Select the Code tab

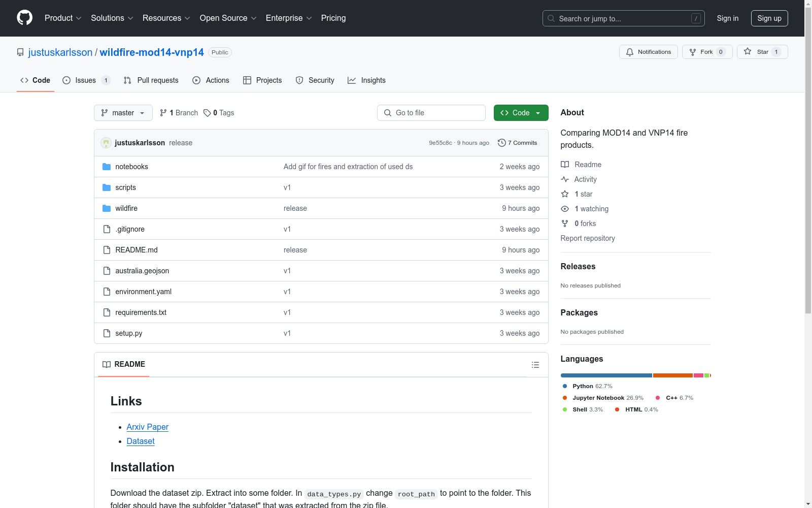click(35, 80)
